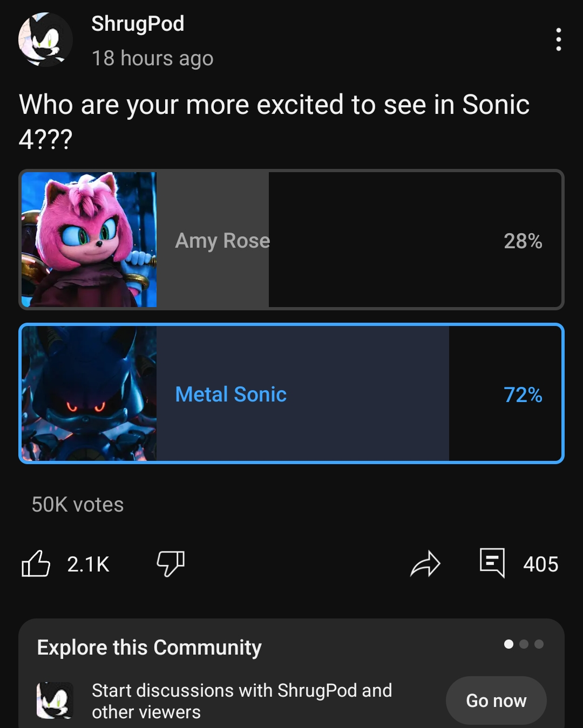Tap the small ShrugPod avatar in the Community card

tap(55, 700)
